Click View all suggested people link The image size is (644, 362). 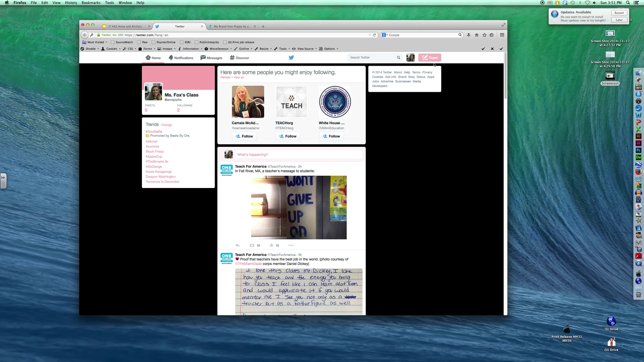[239, 77]
